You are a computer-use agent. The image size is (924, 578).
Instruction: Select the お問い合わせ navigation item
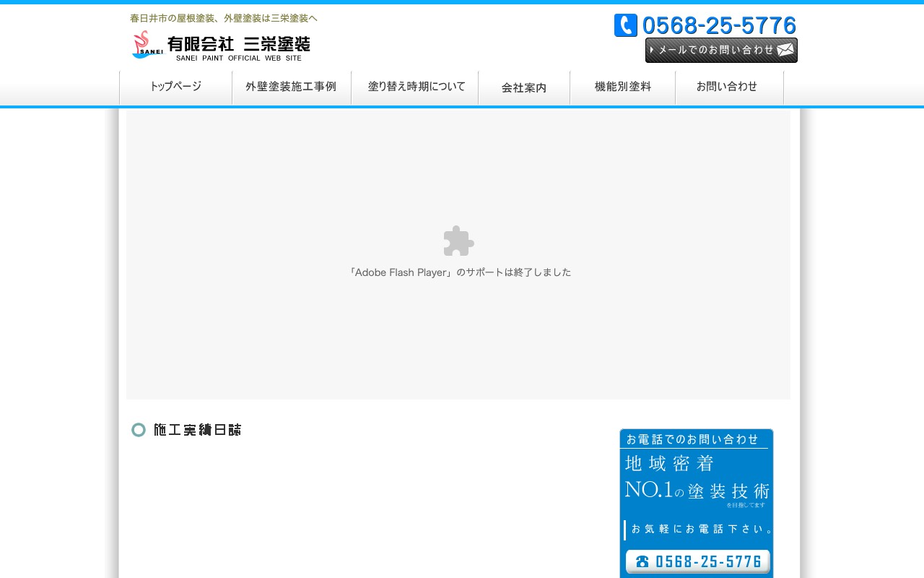(x=729, y=87)
